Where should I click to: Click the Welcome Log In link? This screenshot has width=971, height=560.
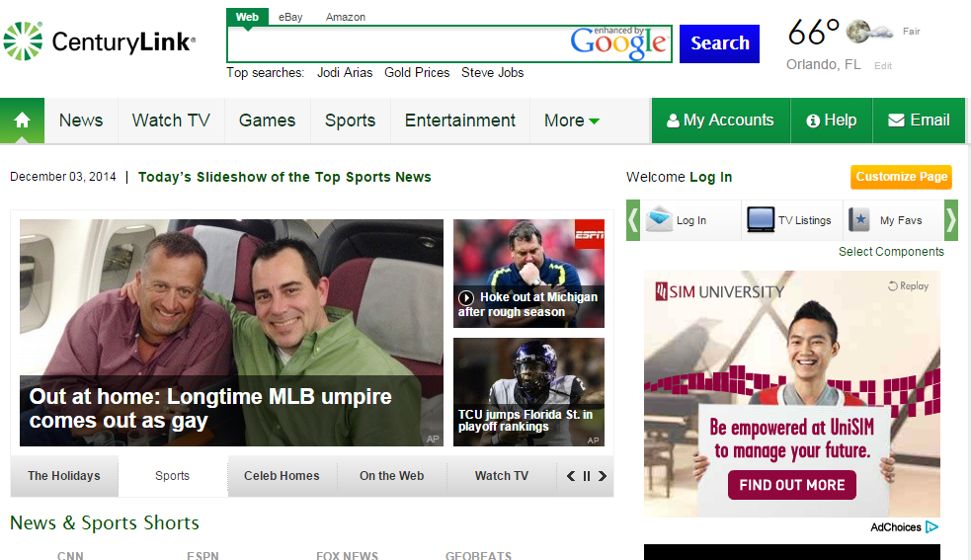pyautogui.click(x=711, y=177)
